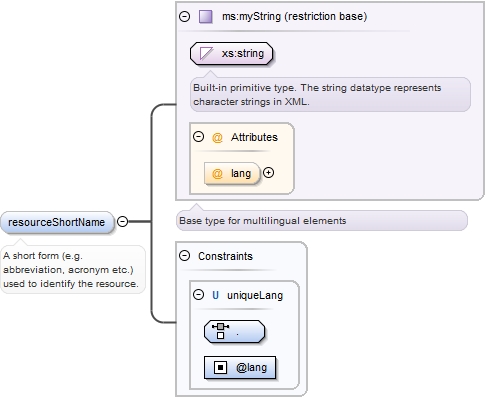Select the @lang field node
Screen dimensions: 502x398
(x=240, y=367)
